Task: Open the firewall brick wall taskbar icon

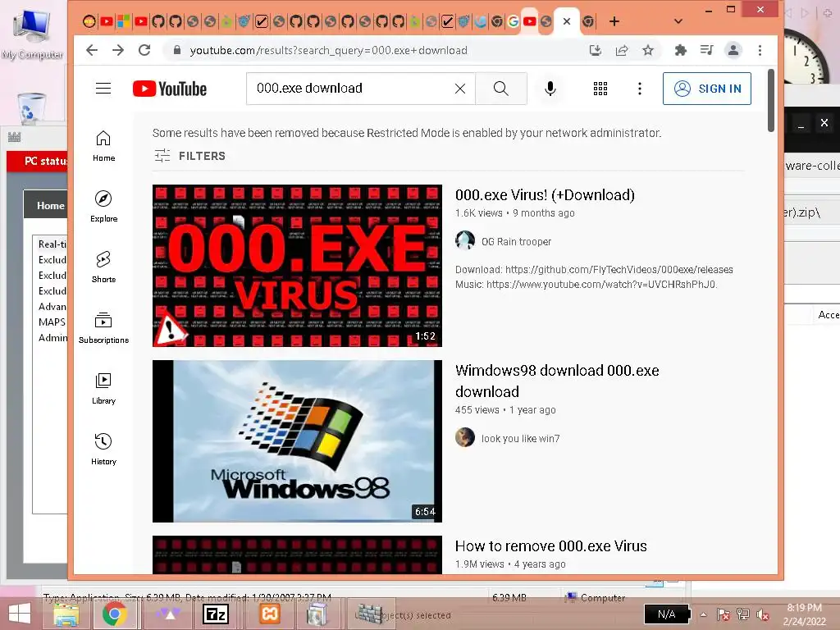Action: [369, 614]
